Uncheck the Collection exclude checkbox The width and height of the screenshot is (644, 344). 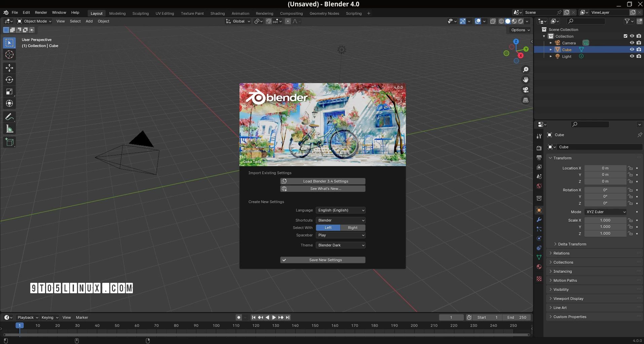626,36
